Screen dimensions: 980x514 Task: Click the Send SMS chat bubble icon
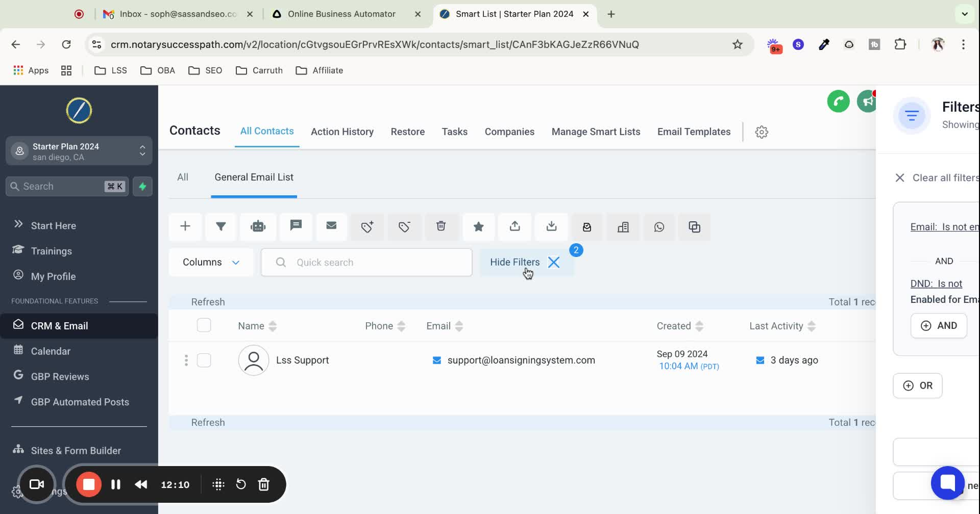[296, 226]
